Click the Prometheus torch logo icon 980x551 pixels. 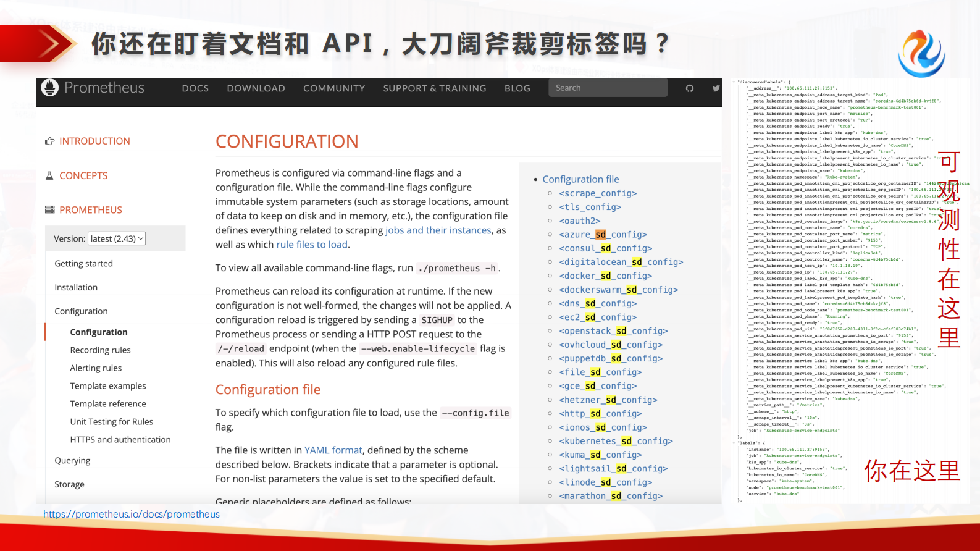coord(49,88)
